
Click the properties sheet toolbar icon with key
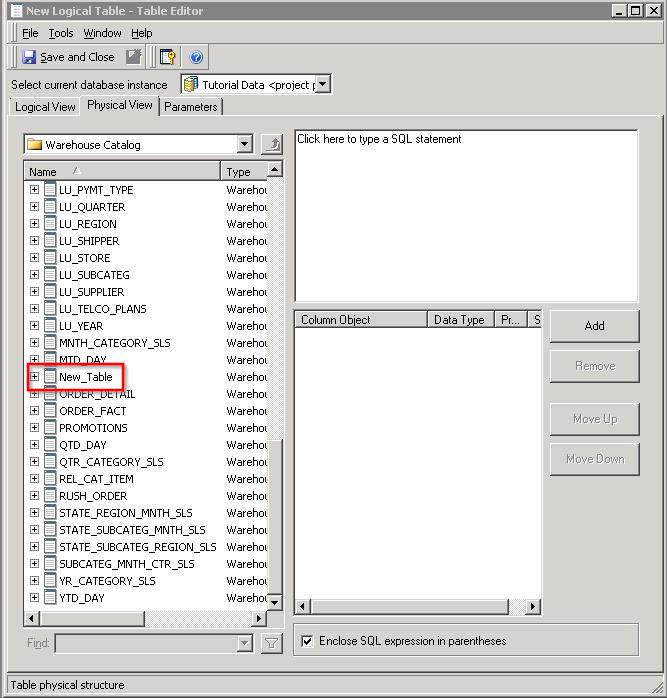click(x=167, y=57)
